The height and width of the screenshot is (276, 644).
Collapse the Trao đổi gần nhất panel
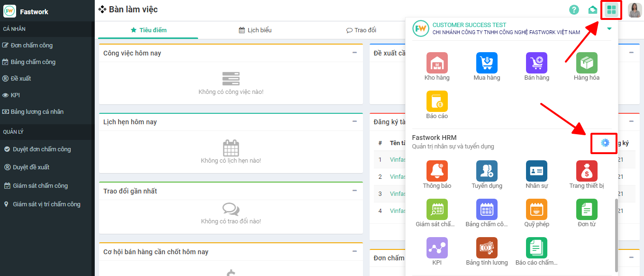354,191
